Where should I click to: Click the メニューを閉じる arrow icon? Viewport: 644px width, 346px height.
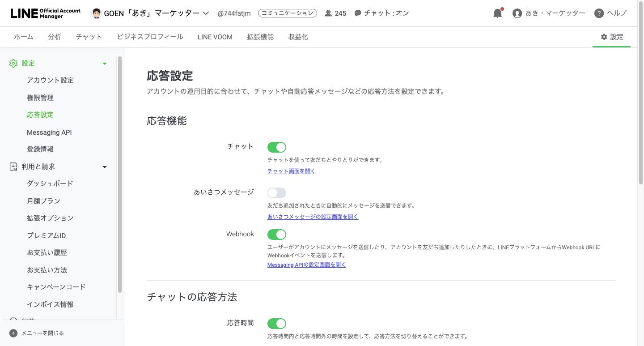click(x=13, y=333)
